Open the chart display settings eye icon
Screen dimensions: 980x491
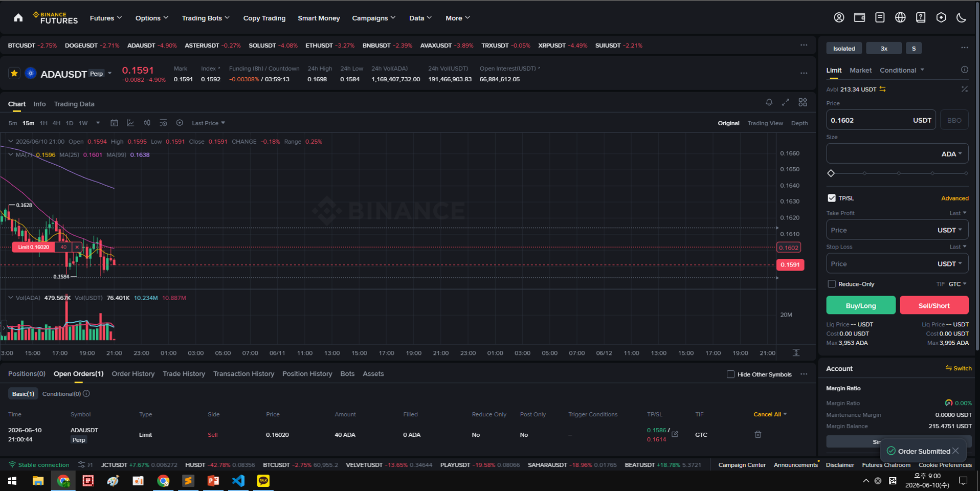click(163, 123)
